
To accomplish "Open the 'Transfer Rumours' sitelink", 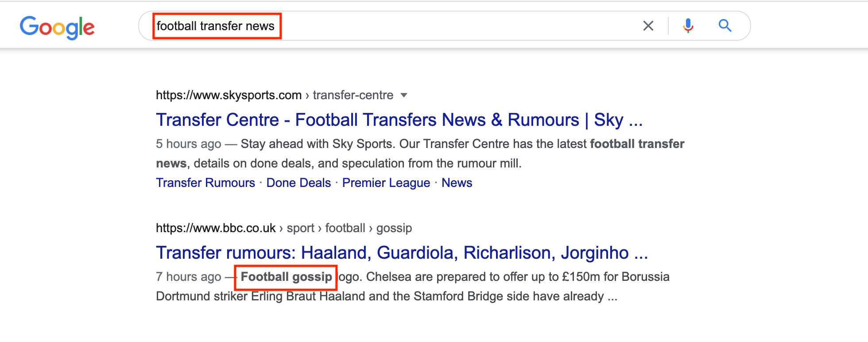I will pos(205,183).
